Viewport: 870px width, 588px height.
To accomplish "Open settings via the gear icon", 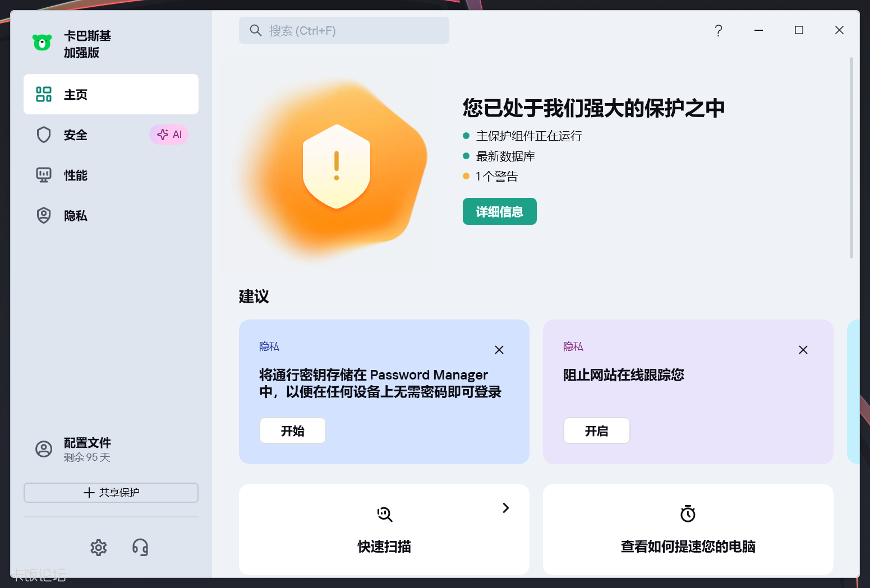I will [x=99, y=547].
